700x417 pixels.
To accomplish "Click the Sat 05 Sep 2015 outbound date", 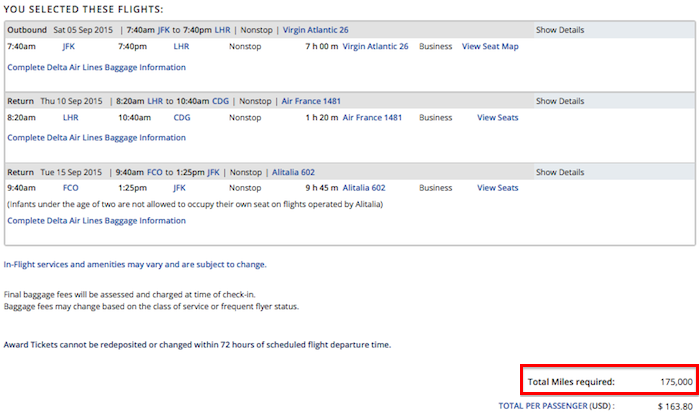I will point(83,30).
